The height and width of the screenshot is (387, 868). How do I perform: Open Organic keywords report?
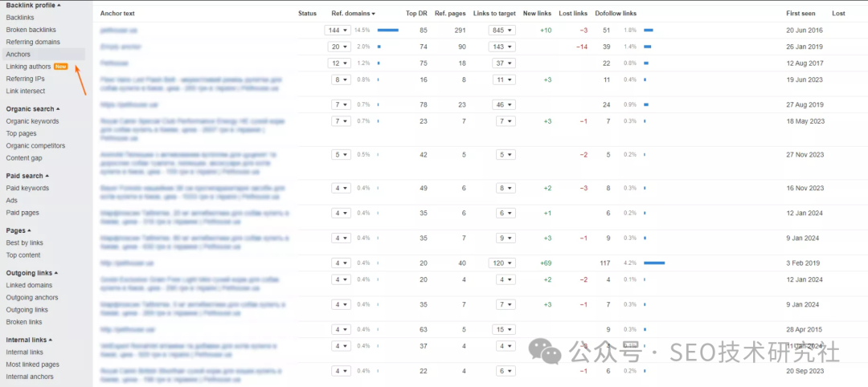click(32, 121)
